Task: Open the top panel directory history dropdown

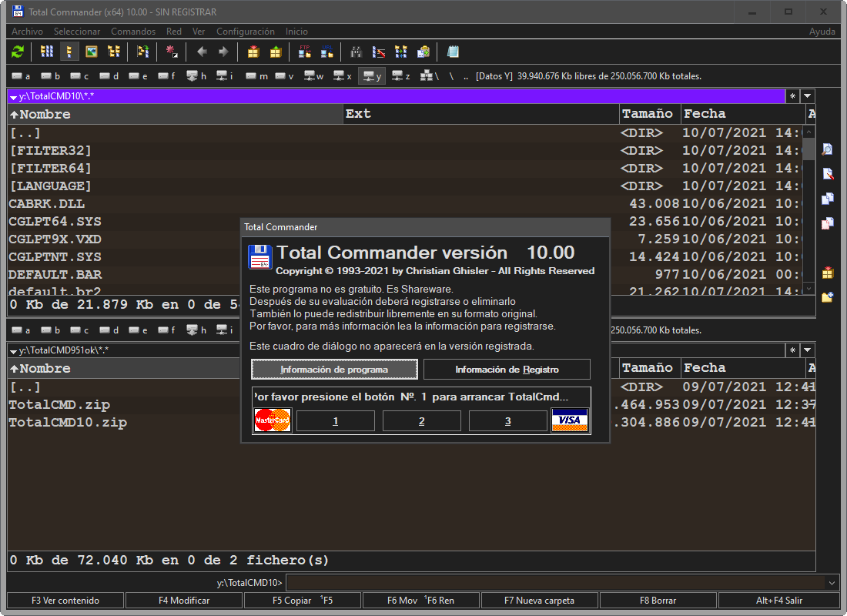Action: point(808,96)
